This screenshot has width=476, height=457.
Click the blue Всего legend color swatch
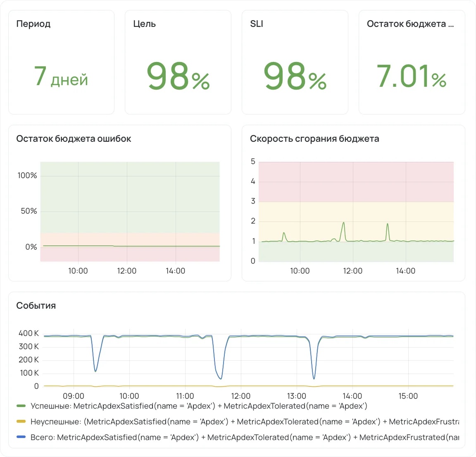(21, 438)
